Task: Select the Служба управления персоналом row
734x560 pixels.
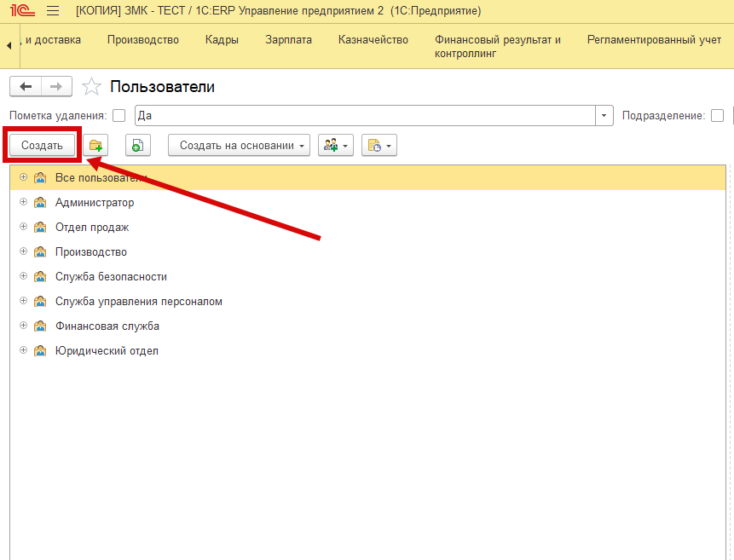Action: click(367, 301)
